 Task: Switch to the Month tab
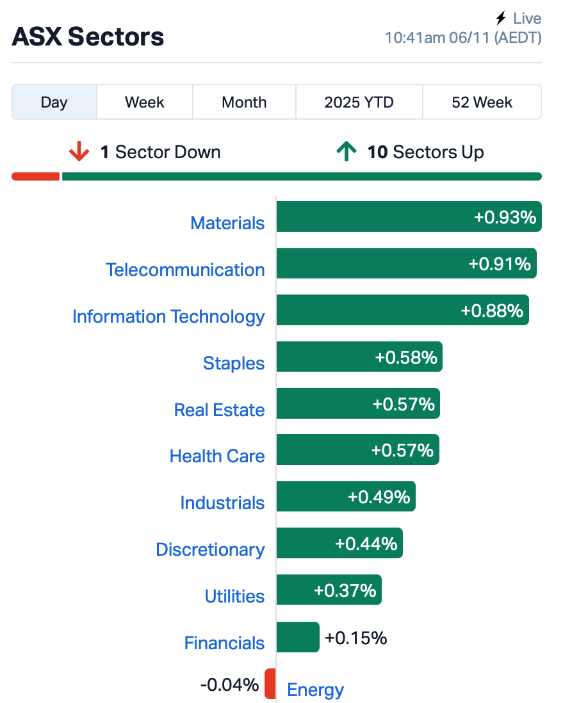pyautogui.click(x=244, y=102)
